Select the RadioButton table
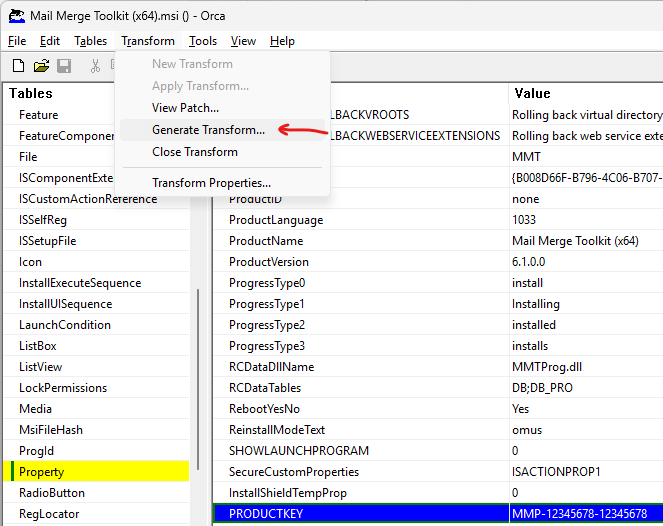 [52, 493]
